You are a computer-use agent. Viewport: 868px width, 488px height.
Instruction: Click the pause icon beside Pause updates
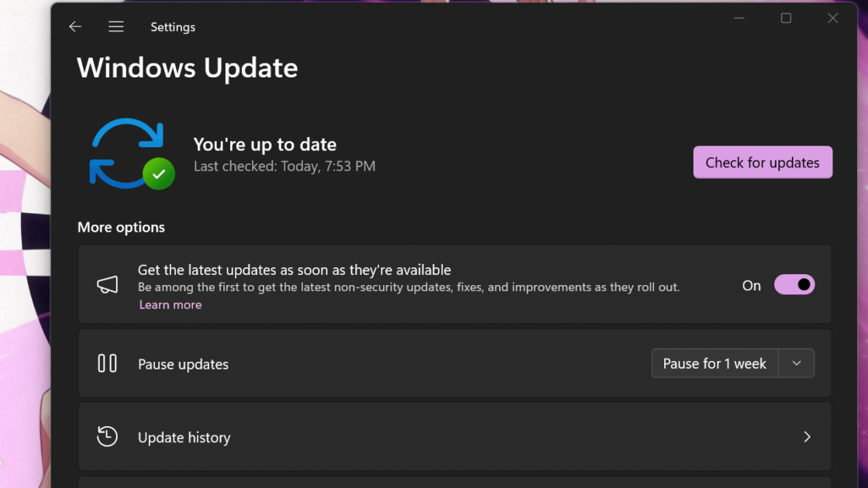pyautogui.click(x=108, y=363)
